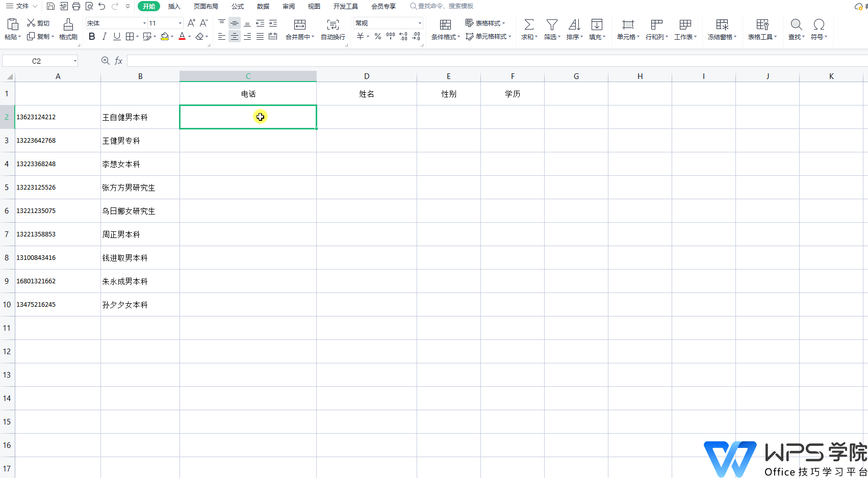The image size is (868, 478).
Task: Increase font size with A+ icon
Action: [191, 23]
